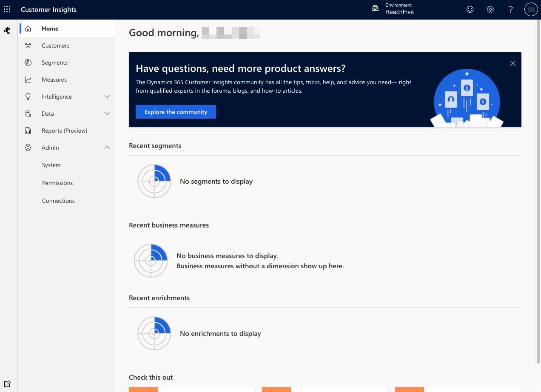Click the ReachFive environment name
The image size is (541, 392).
point(399,12)
